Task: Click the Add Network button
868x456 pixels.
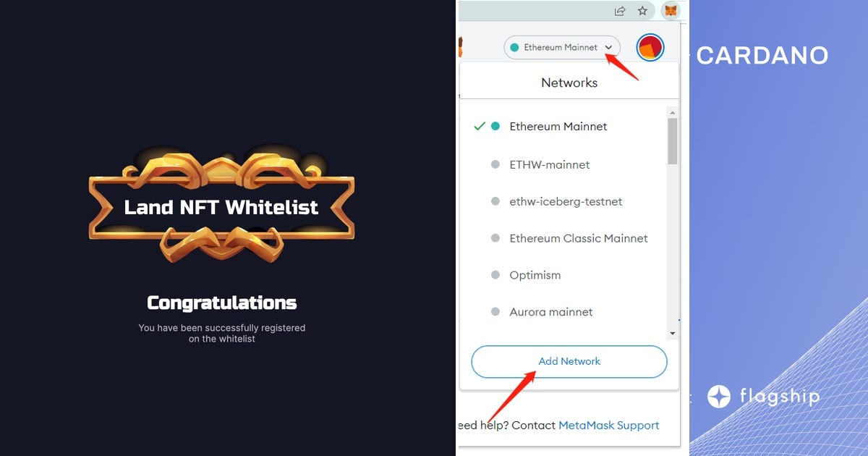Action: click(569, 361)
